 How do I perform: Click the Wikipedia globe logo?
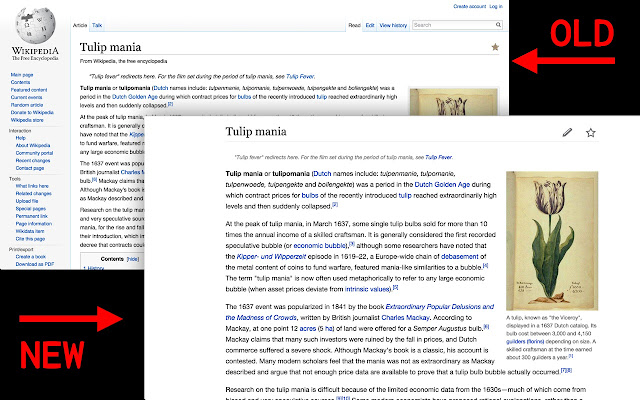point(35,25)
